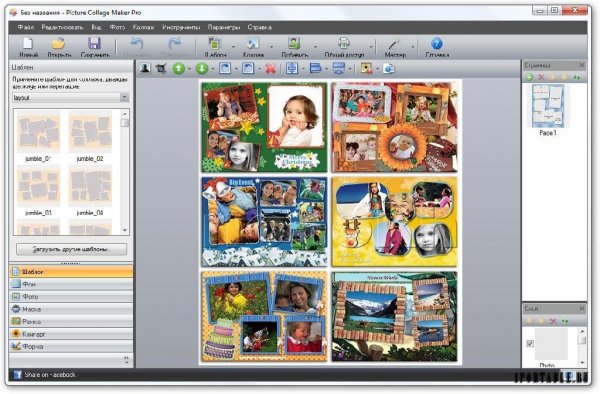
Task: Click the Добавить add photo icon
Action: coord(294,44)
